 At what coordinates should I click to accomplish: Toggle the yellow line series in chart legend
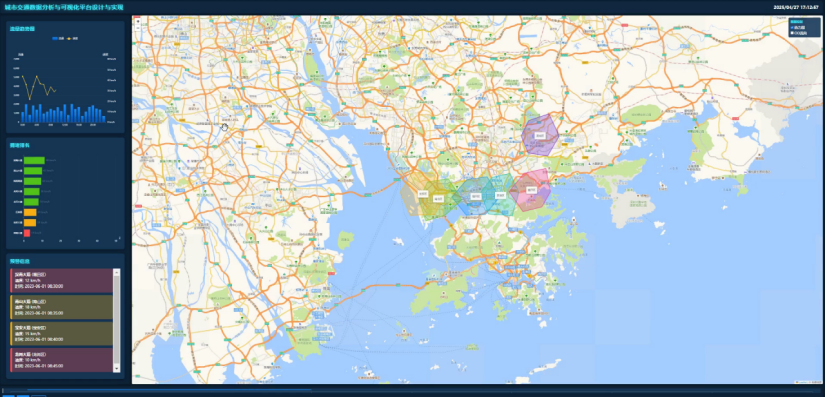(x=72, y=38)
